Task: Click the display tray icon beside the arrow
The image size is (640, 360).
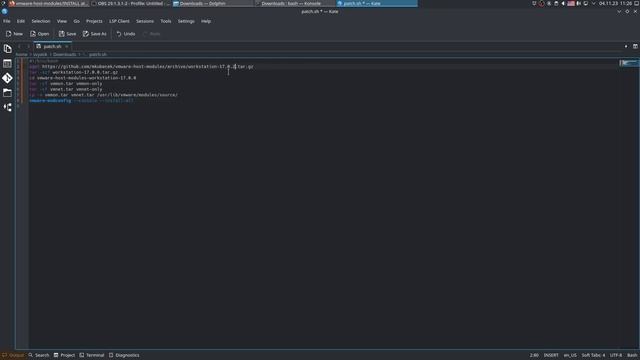Action: click(x=586, y=3)
